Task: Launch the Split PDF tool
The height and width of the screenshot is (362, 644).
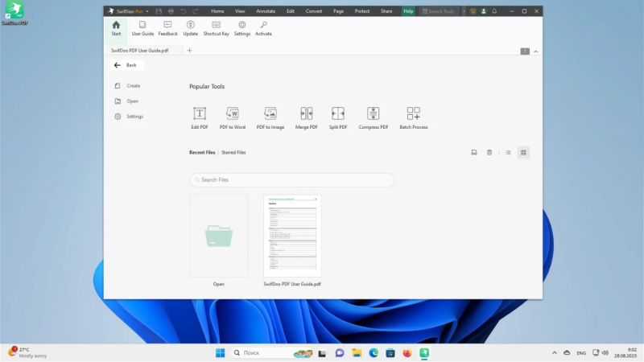Action: [338, 117]
